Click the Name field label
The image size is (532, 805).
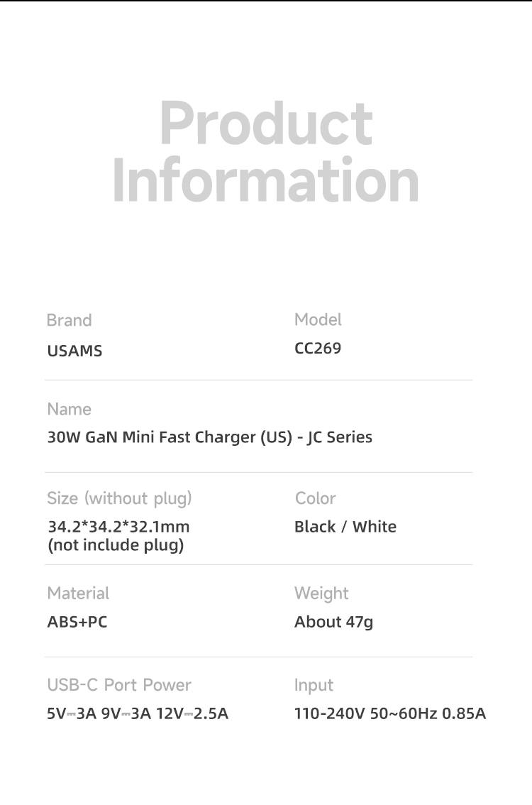pos(69,409)
